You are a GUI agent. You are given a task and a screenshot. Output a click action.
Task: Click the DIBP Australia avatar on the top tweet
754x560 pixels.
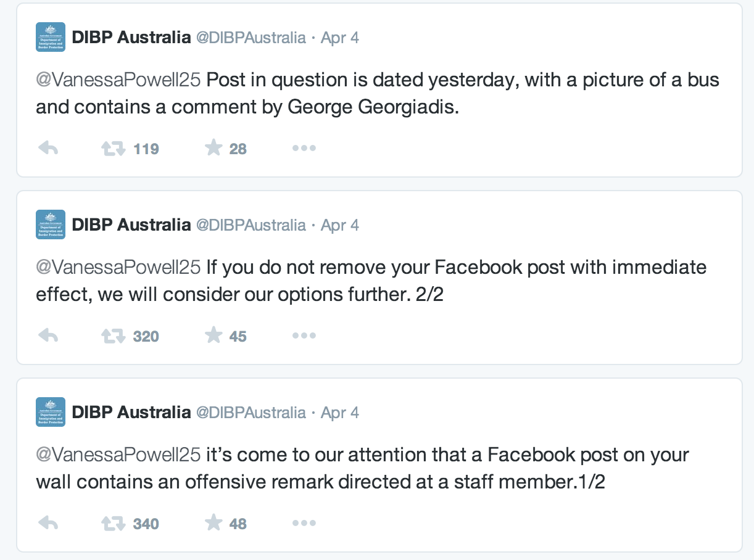pos(50,36)
